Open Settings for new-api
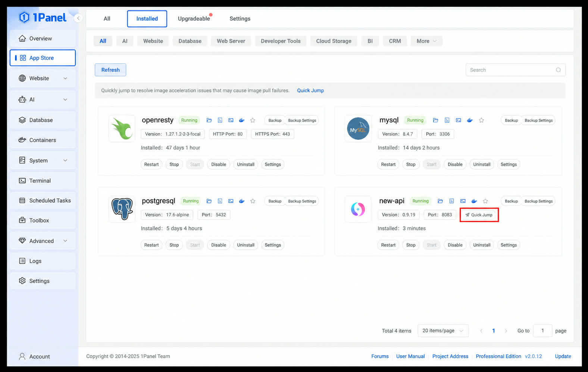 click(x=509, y=245)
